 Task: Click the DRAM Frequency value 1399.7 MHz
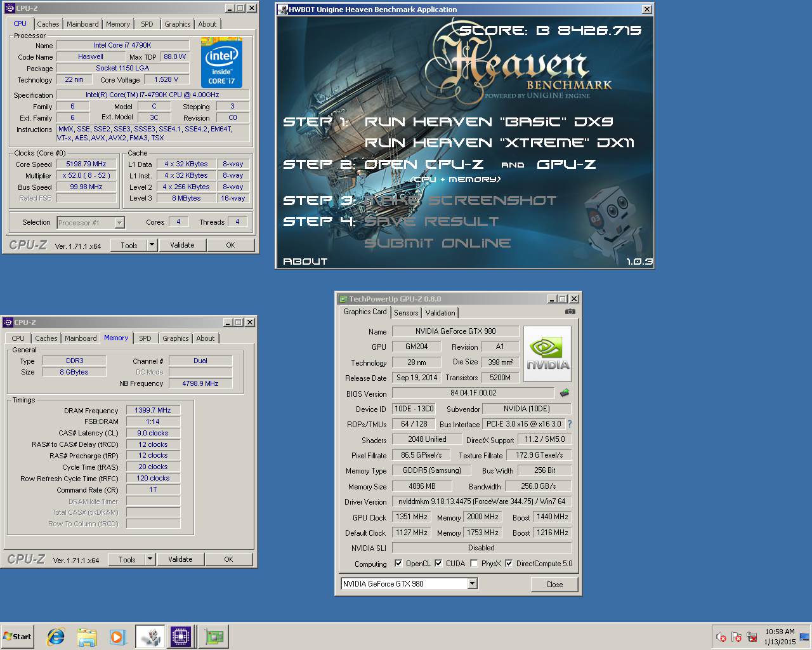(153, 410)
